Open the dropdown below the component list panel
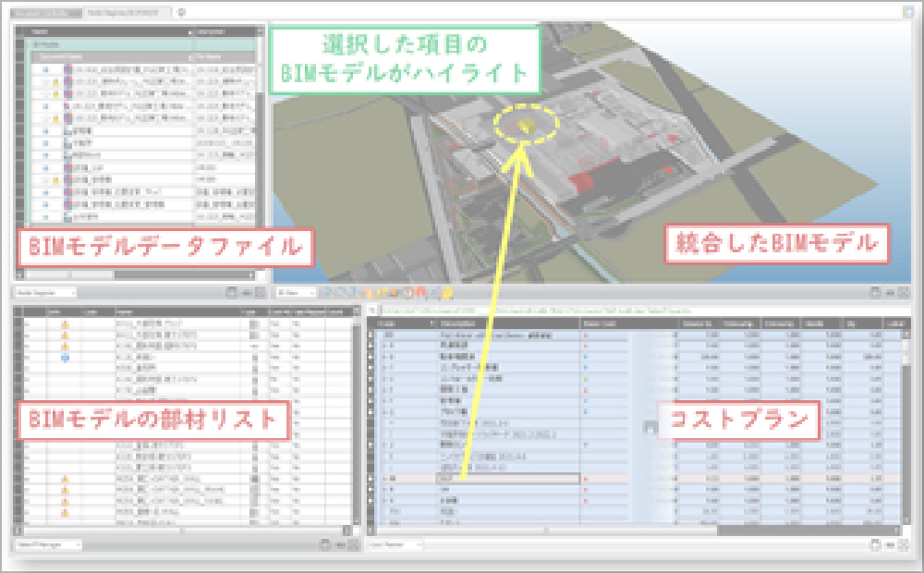 click(x=47, y=544)
